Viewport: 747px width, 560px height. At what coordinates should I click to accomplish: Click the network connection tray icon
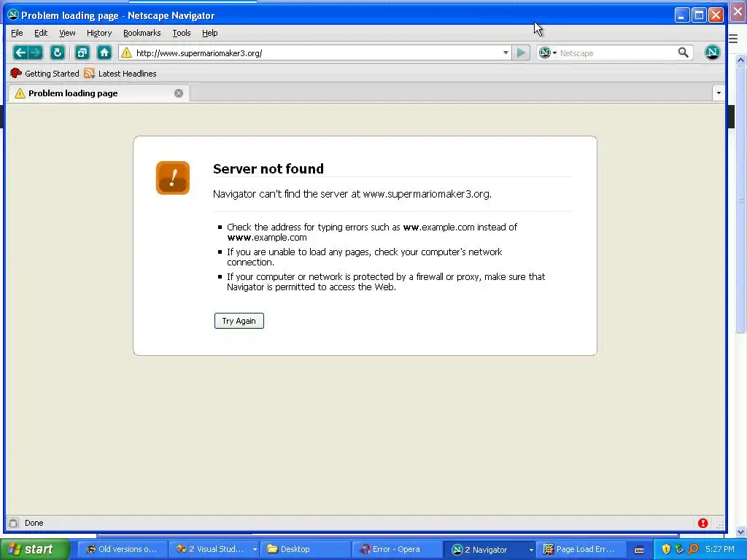679,549
